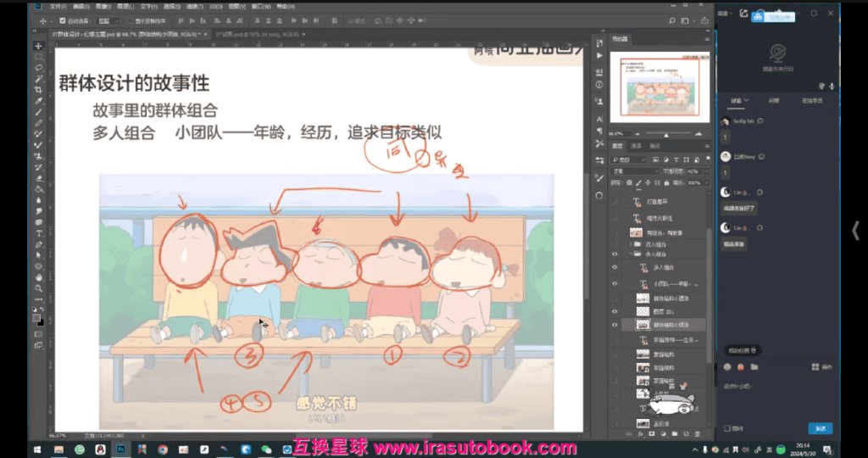Viewport: 868px width, 458px height.
Task: Open the 文件(F) menu
Action: (x=58, y=7)
